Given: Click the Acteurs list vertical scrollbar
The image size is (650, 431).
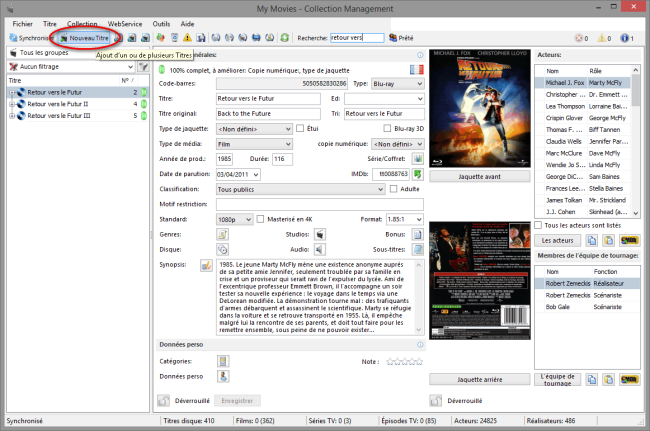Looking at the screenshot, I should tap(635, 141).
